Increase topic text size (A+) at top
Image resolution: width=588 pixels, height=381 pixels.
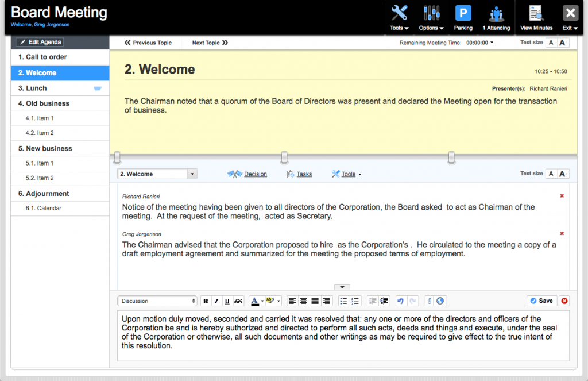(563, 43)
